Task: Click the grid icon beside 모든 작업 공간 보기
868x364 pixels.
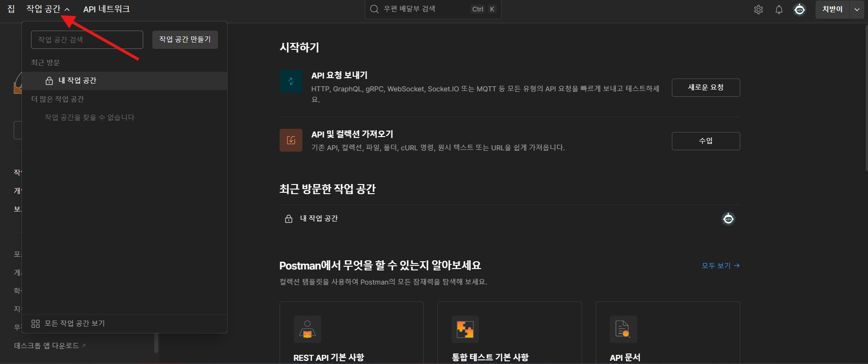Action: [x=36, y=324]
